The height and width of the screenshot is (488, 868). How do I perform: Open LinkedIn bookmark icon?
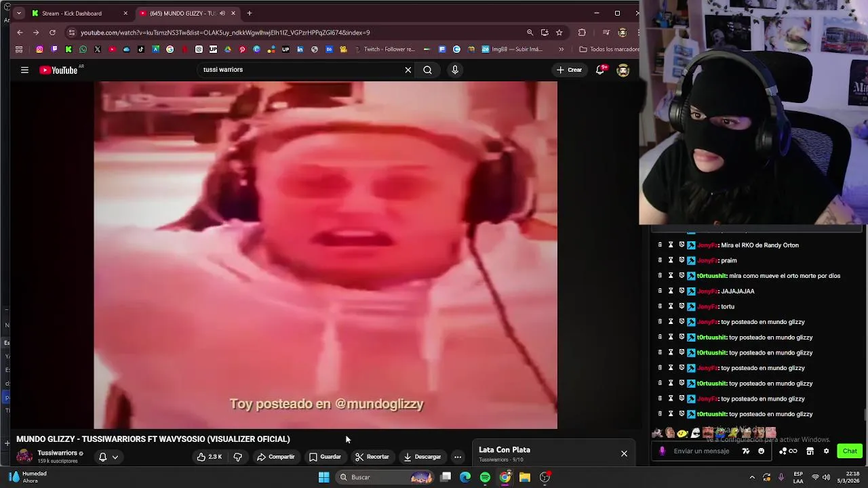(x=300, y=49)
